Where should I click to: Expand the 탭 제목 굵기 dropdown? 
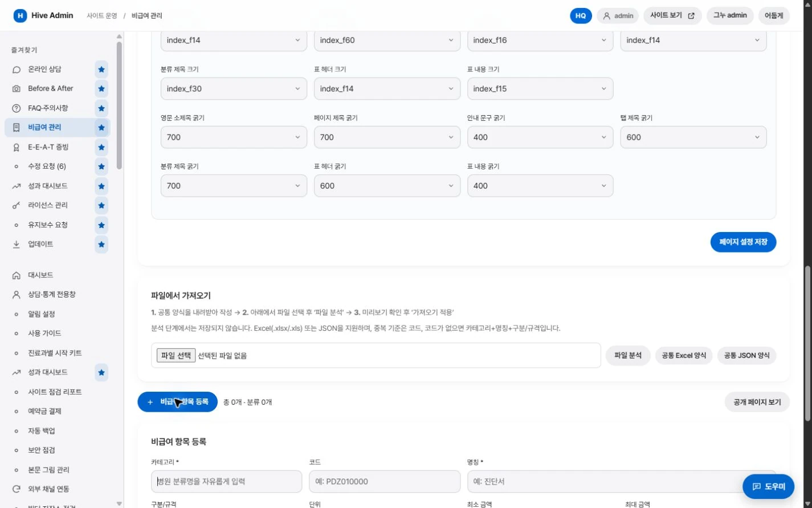[x=693, y=137]
